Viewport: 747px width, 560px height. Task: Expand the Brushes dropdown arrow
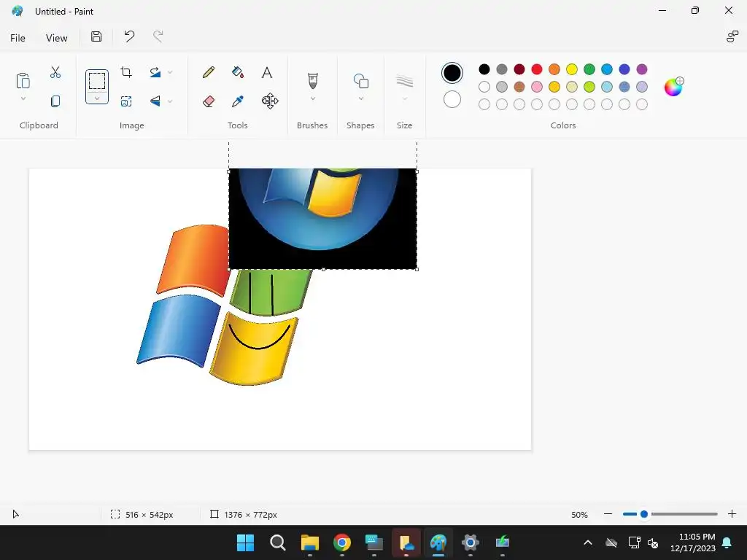[312, 99]
